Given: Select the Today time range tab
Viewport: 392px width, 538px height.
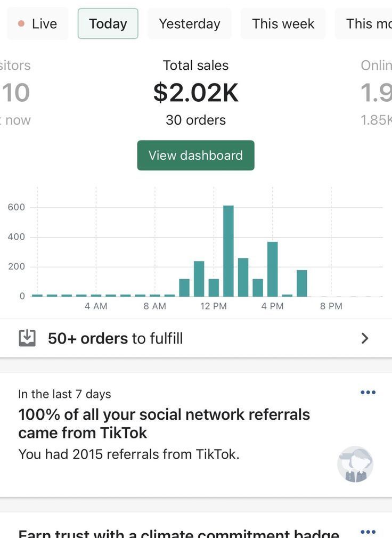Looking at the screenshot, I should pos(108,24).
